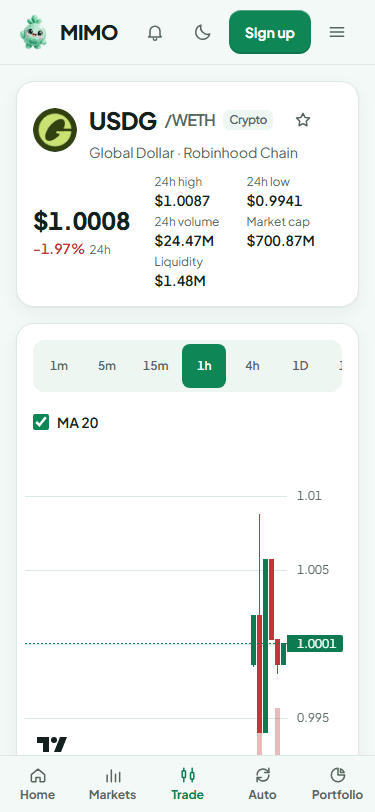This screenshot has width=375, height=812.
Task: Uncheck the MA 20 checkbox
Action: click(x=41, y=423)
